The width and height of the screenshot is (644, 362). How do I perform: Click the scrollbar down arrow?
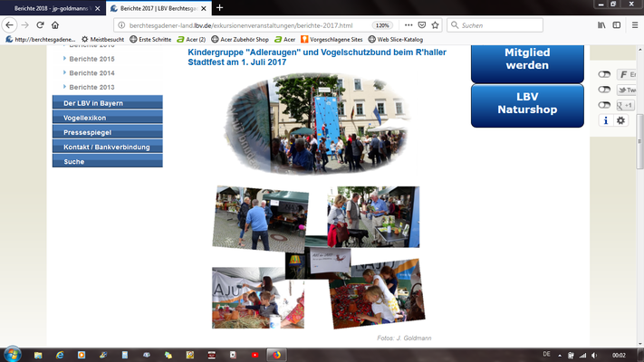tap(639, 344)
